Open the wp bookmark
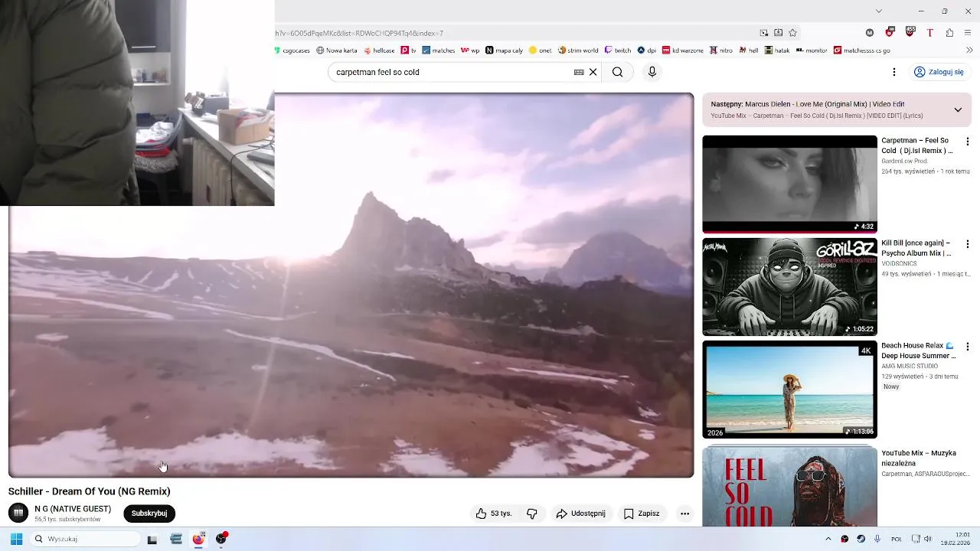This screenshot has width=980, height=551. point(470,51)
